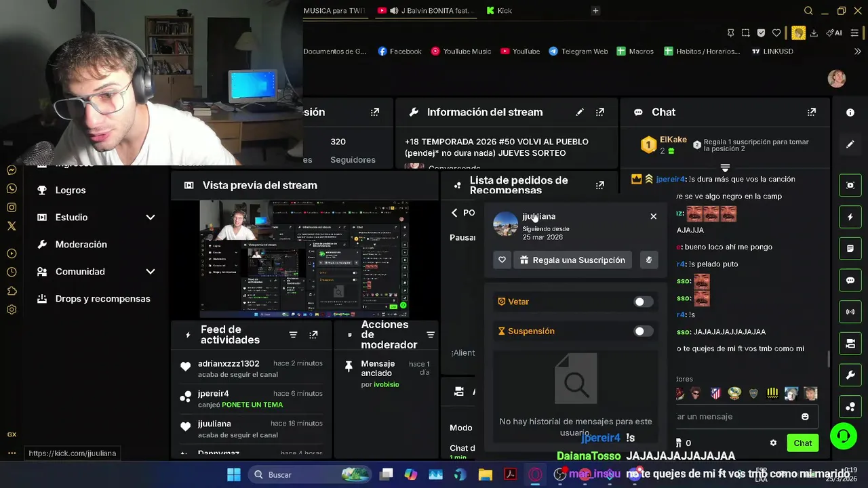
Task: Pop out the Chat panel
Action: click(812, 112)
